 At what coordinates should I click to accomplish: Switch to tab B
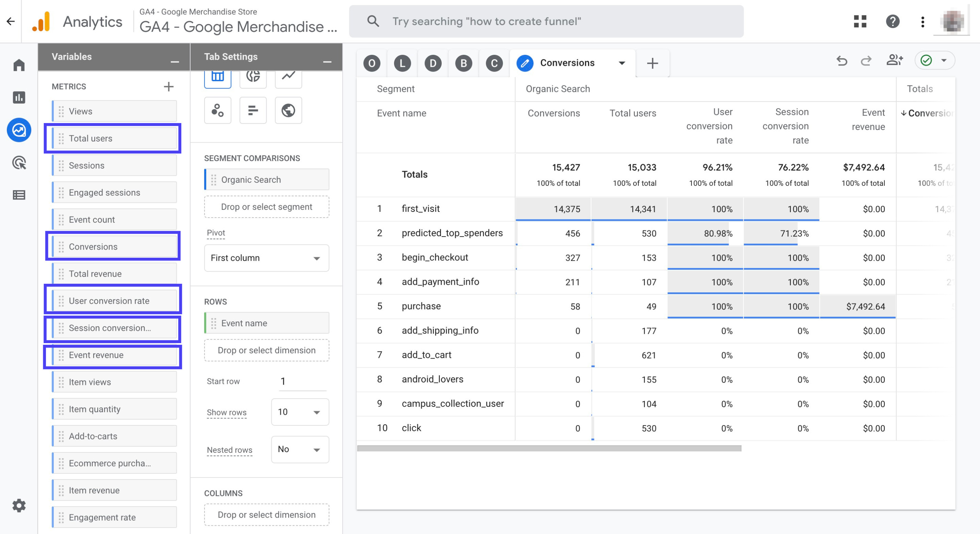click(463, 63)
